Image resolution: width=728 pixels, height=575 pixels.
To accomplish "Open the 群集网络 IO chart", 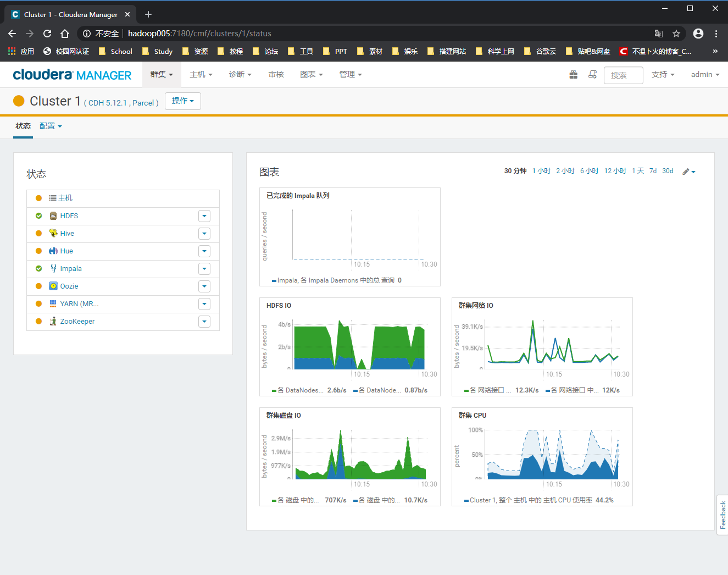I will click(542, 346).
